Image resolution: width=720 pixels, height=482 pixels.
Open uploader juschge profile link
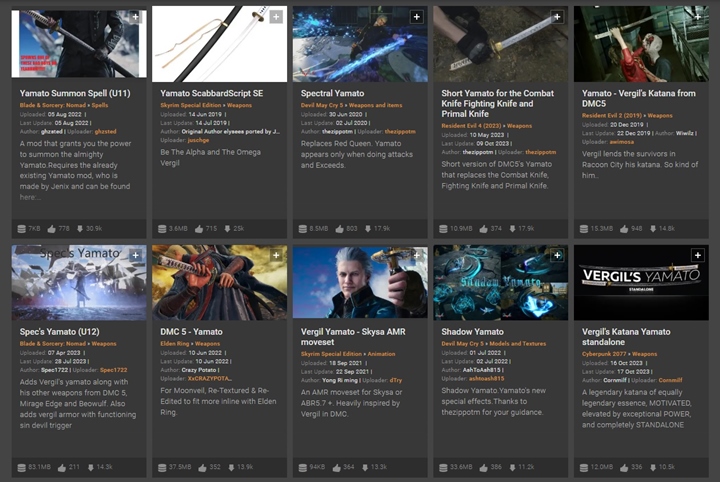[198, 140]
